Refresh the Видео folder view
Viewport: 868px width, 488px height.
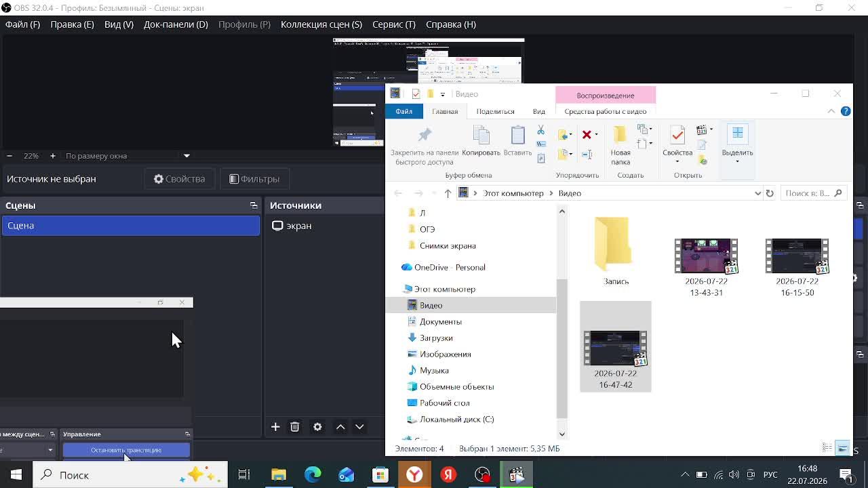click(770, 193)
